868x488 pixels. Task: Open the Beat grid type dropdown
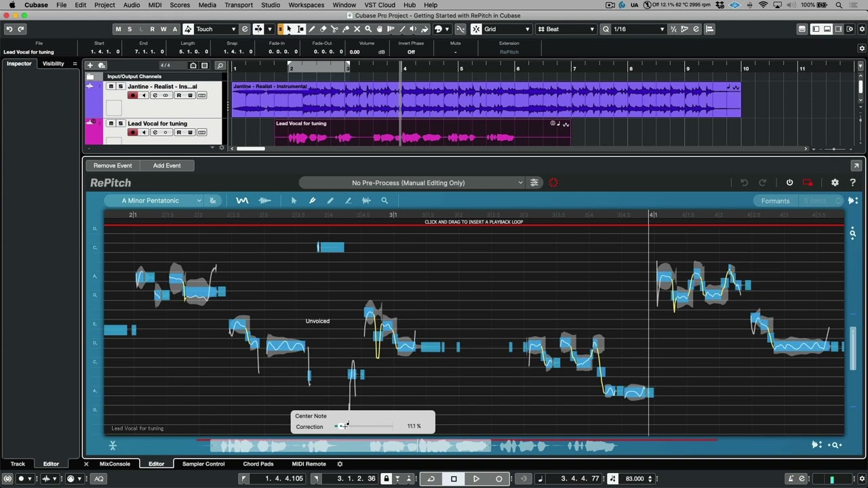click(566, 29)
